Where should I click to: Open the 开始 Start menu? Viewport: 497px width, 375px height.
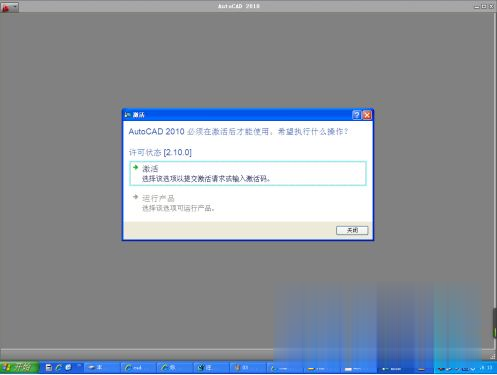click(x=19, y=367)
